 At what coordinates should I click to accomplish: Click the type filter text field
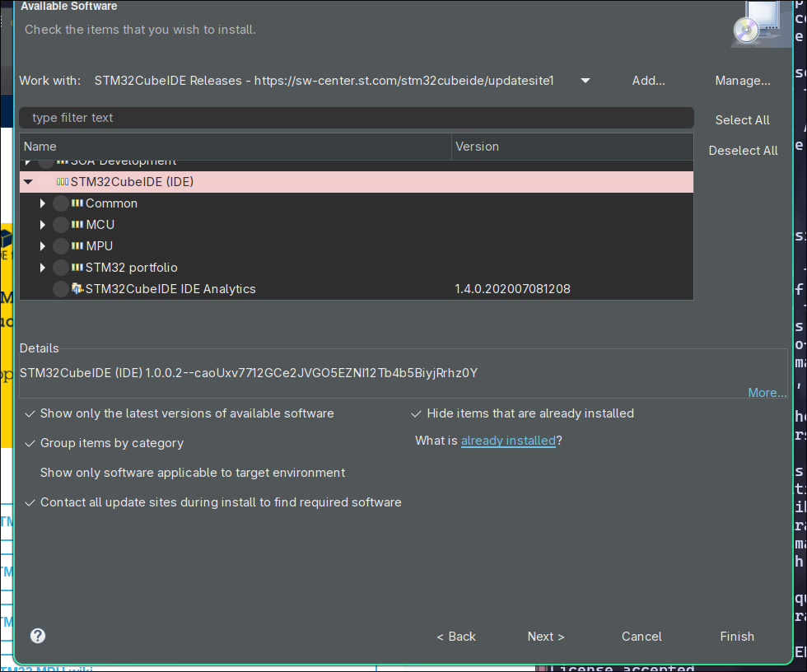354,118
